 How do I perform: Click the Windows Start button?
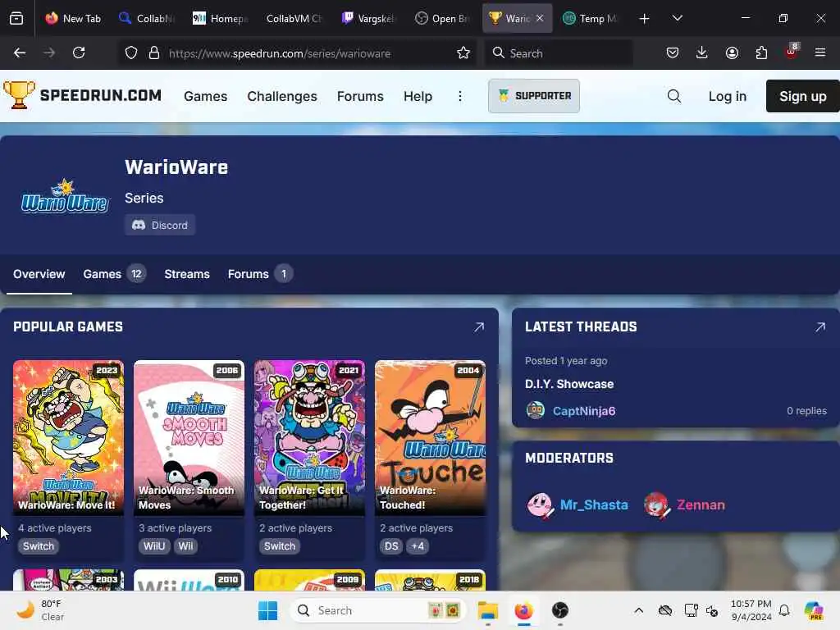268,610
